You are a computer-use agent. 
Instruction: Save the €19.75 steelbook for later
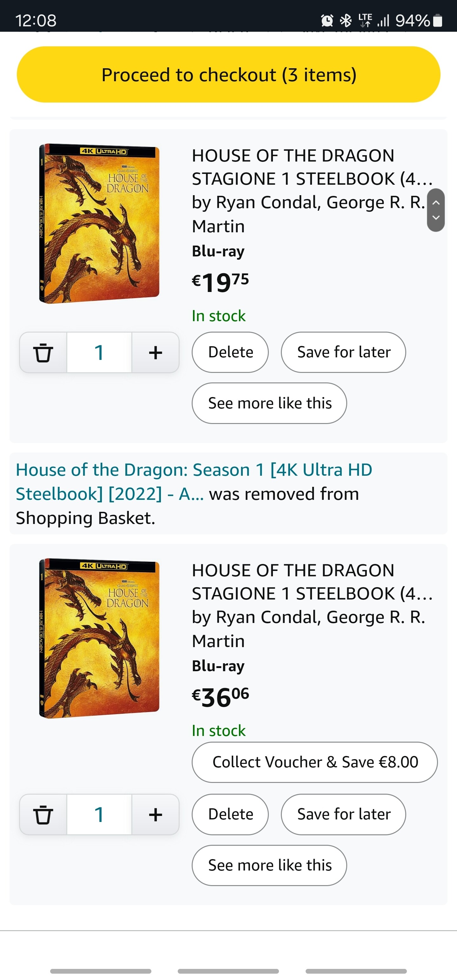coord(343,352)
